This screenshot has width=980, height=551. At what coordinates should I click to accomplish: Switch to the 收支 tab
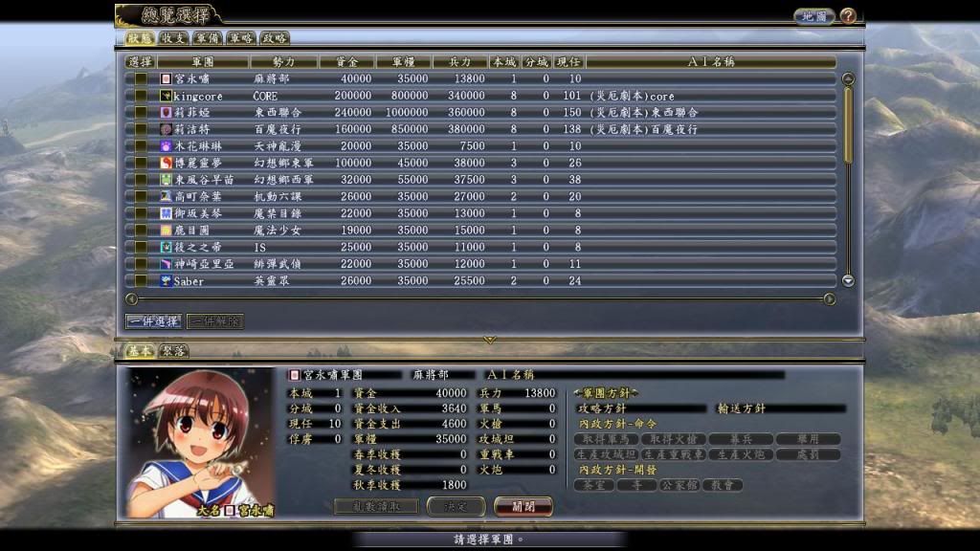click(173, 38)
